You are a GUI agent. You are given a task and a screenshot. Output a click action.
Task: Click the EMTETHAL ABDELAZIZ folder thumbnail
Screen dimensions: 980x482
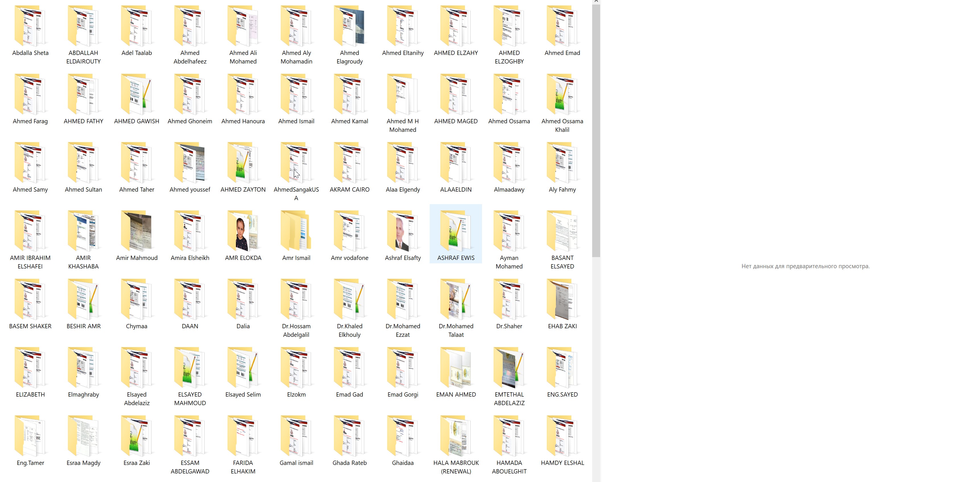(509, 368)
